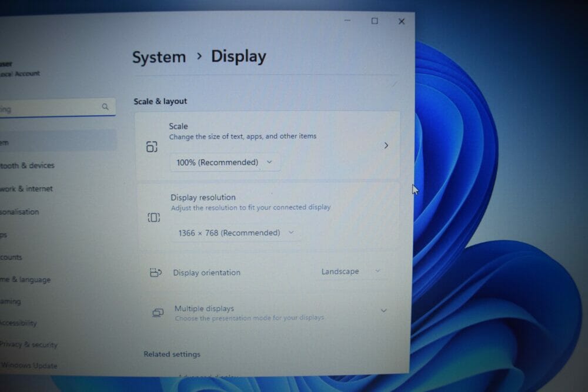
Task: Open Gaming in the sidebar
Action: tap(11, 301)
